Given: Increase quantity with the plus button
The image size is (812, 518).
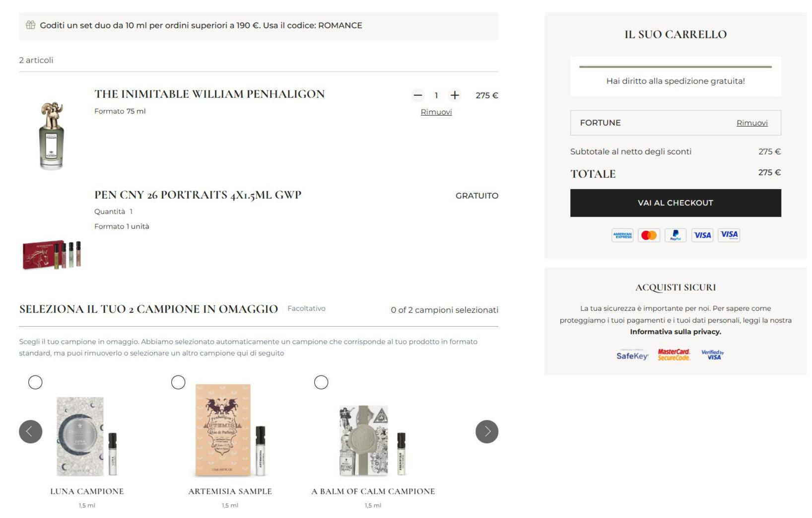Looking at the screenshot, I should tap(455, 95).
